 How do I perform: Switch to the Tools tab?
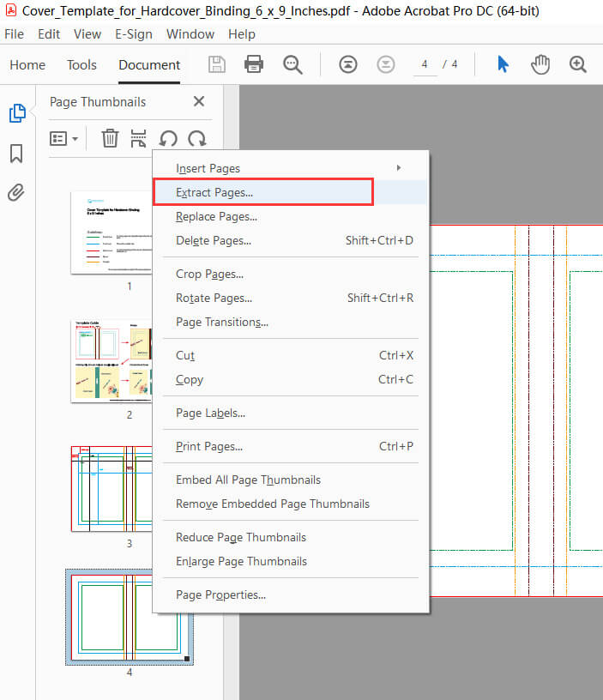82,65
